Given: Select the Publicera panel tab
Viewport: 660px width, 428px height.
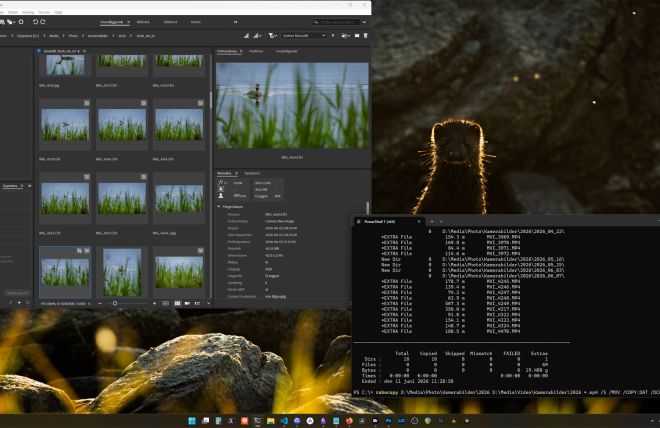Looking at the screenshot, I should click(x=256, y=51).
